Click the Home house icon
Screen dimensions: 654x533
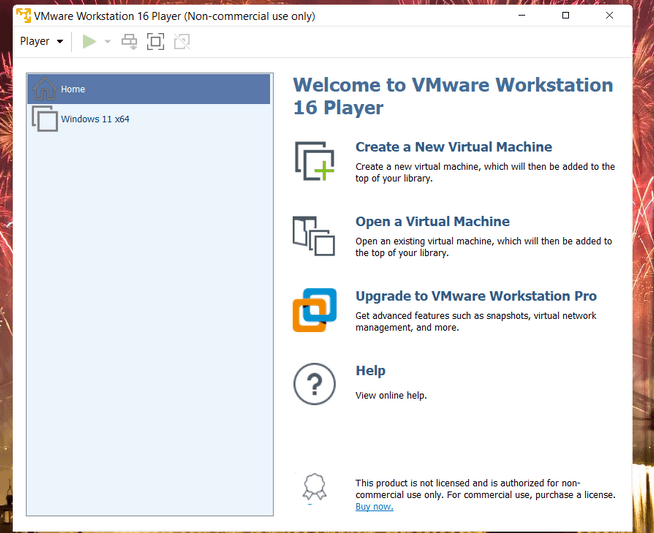coord(44,88)
